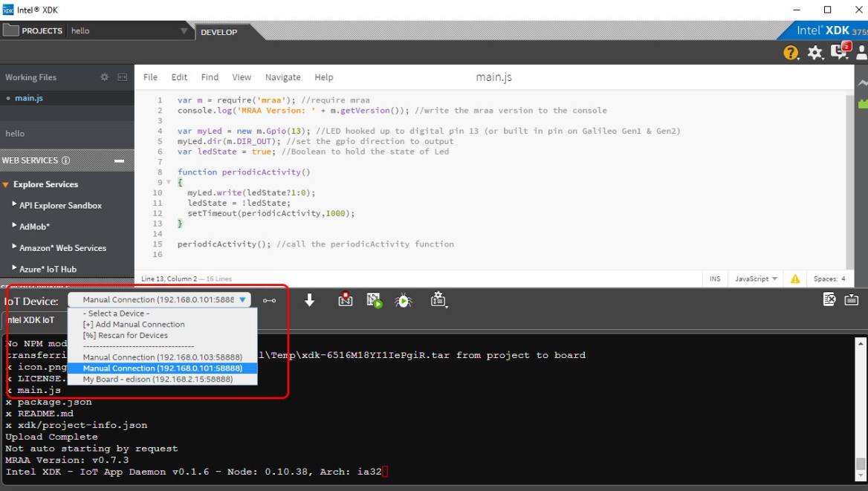Click the main.js editor title
This screenshot has width=868, height=491.
click(493, 77)
